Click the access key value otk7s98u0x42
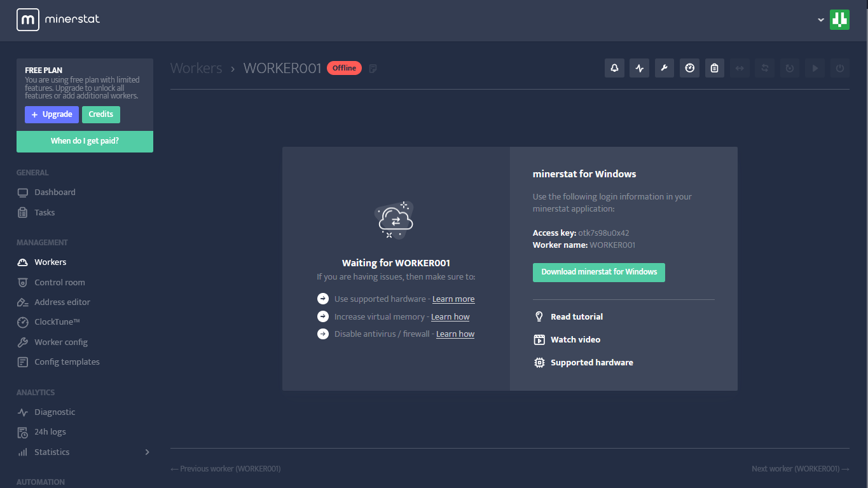The image size is (868, 488). pos(603,233)
